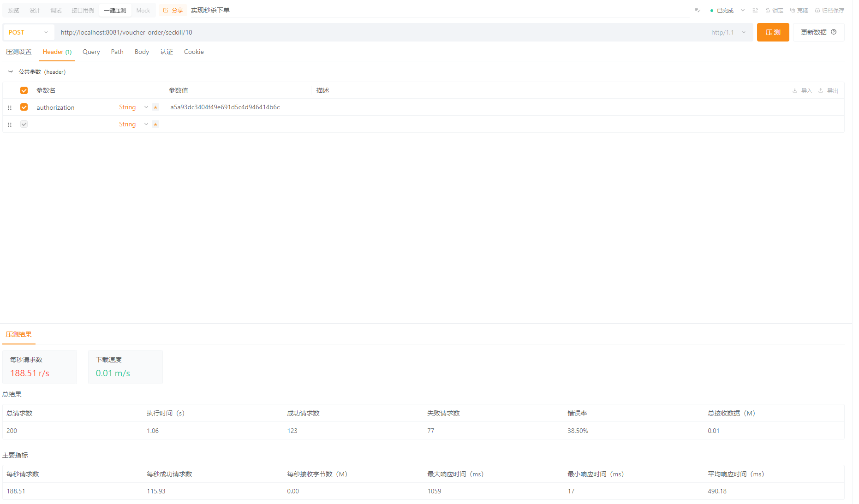859x504 pixels.
Task: Click the 克隆 clone button
Action: point(799,10)
